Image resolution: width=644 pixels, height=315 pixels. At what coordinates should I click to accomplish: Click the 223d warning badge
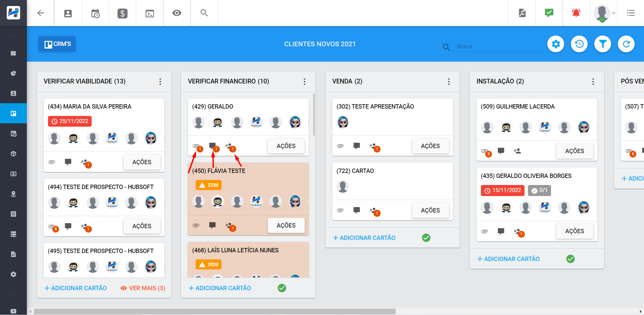209,185
